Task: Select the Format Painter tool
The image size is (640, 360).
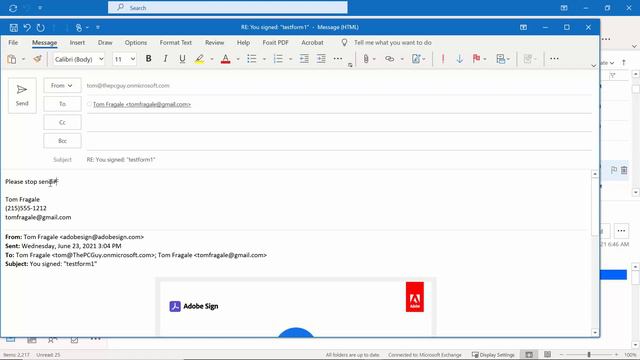Action: pyautogui.click(x=38, y=59)
